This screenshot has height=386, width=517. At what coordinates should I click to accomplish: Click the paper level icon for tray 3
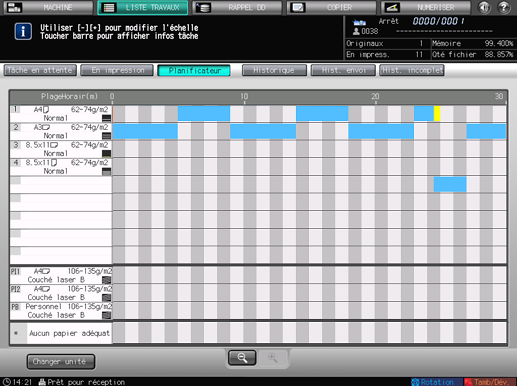click(x=106, y=153)
